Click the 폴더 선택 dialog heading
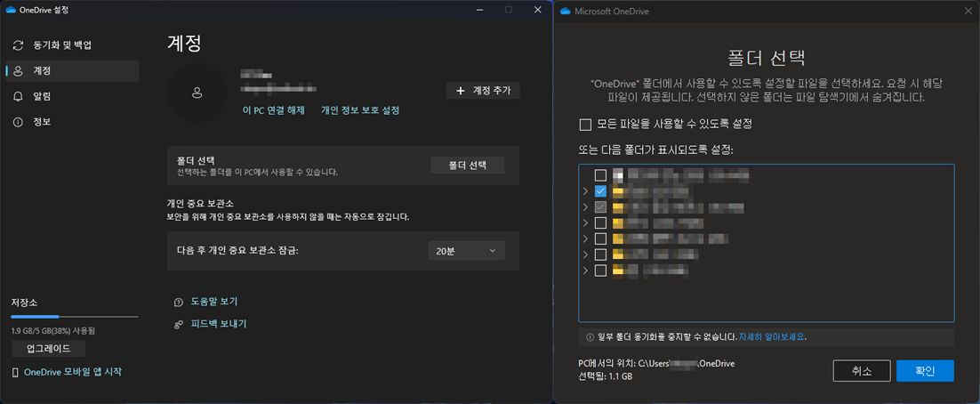The height and width of the screenshot is (404, 980). pos(767,58)
